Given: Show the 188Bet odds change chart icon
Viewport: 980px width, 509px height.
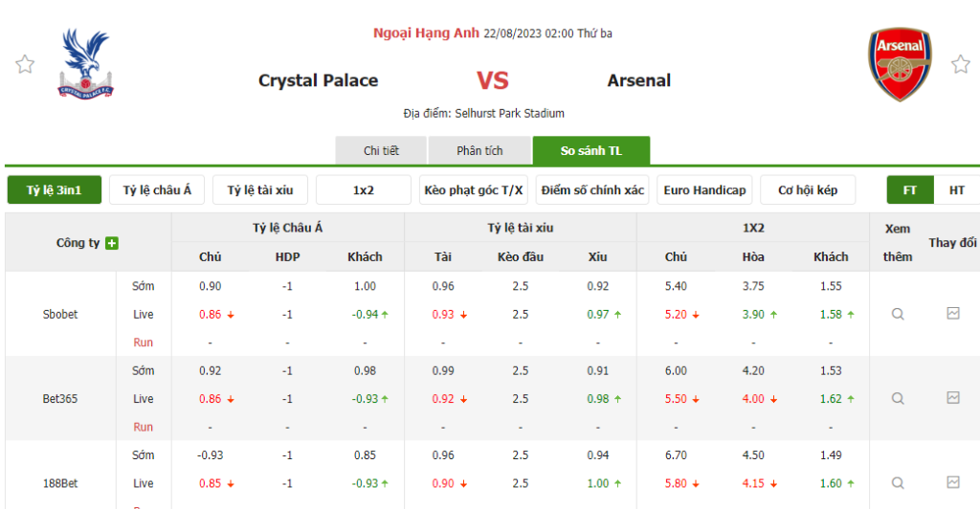Looking at the screenshot, I should pyautogui.click(x=953, y=482).
